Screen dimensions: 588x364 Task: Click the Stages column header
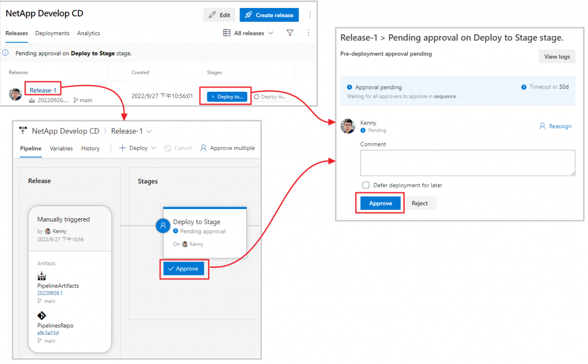(215, 72)
